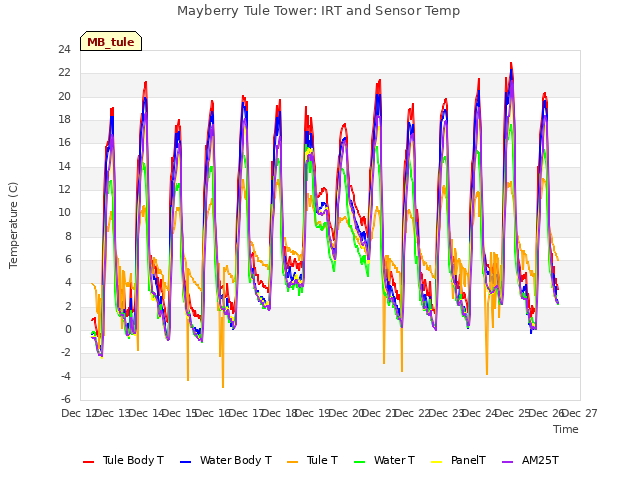Screen dimensions: 640x480
Task: Click the MB_tule label box
Action: click(x=111, y=41)
